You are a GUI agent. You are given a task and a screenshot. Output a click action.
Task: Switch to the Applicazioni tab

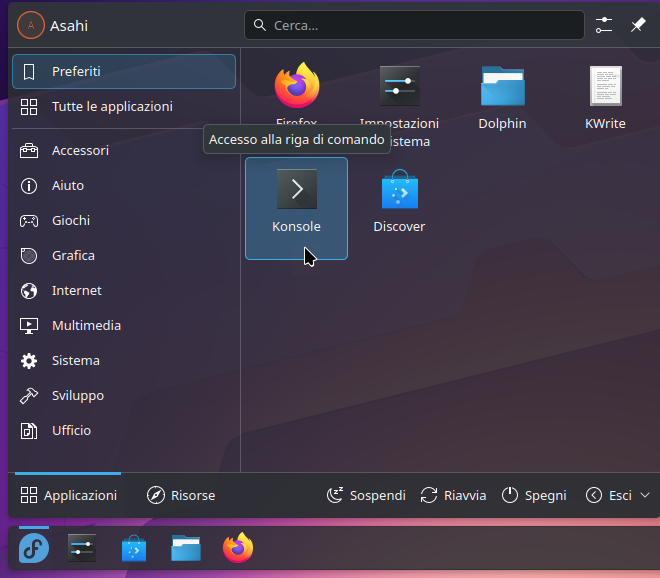click(69, 495)
